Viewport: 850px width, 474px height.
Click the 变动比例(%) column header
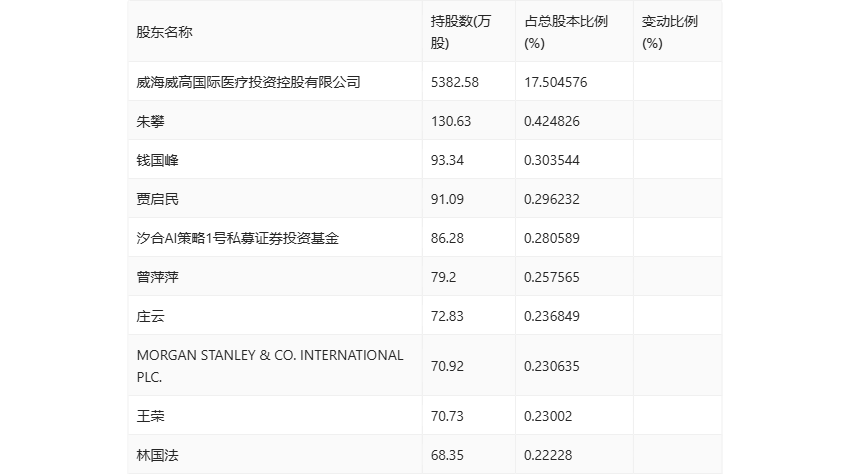click(669, 32)
